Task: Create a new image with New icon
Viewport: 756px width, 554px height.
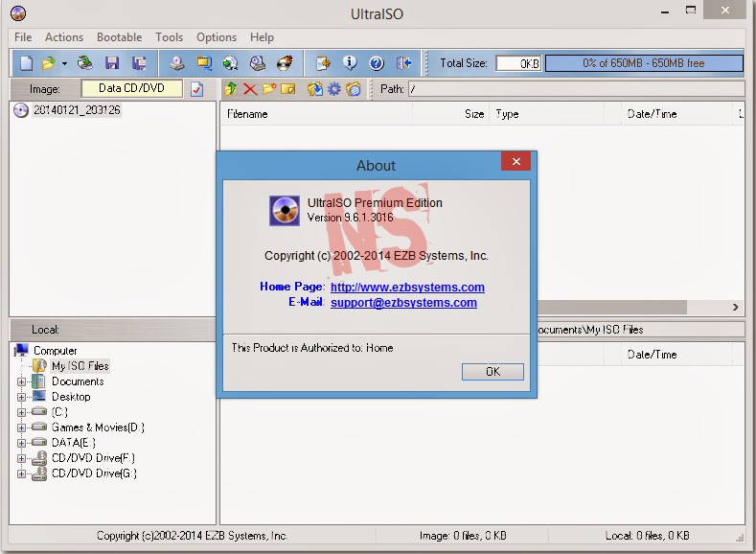Action: tap(27, 63)
